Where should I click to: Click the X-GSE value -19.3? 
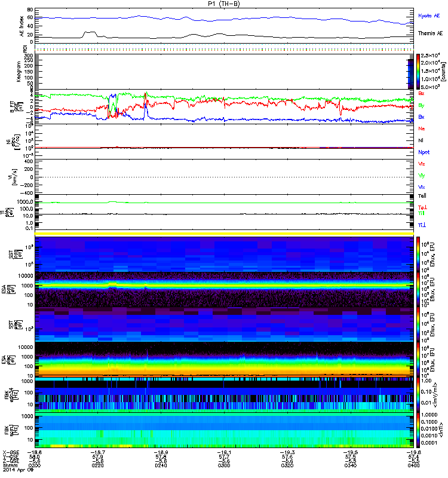[x=287, y=453]
